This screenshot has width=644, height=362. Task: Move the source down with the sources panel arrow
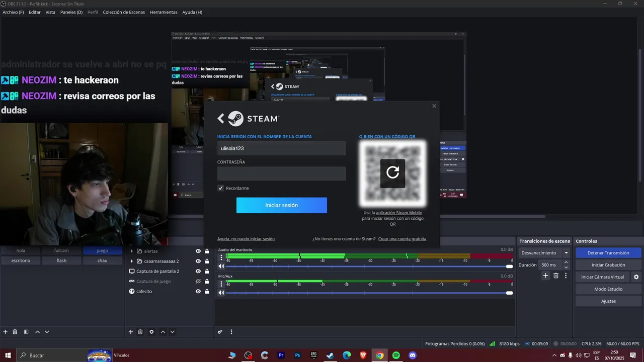172,332
